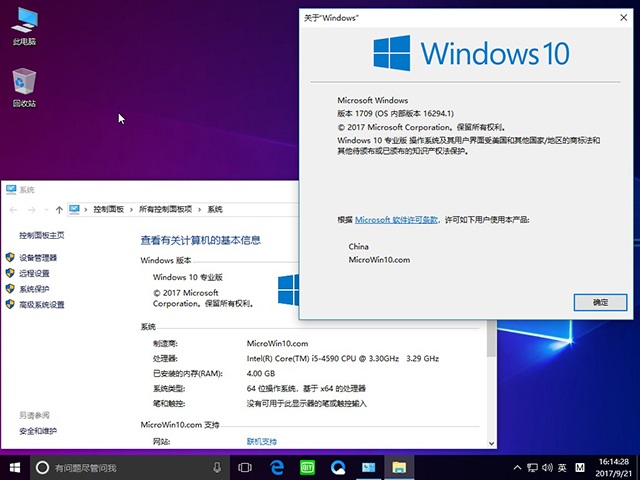The width and height of the screenshot is (640, 480).
Task: Click the computer icon in address bar
Action: (74, 209)
